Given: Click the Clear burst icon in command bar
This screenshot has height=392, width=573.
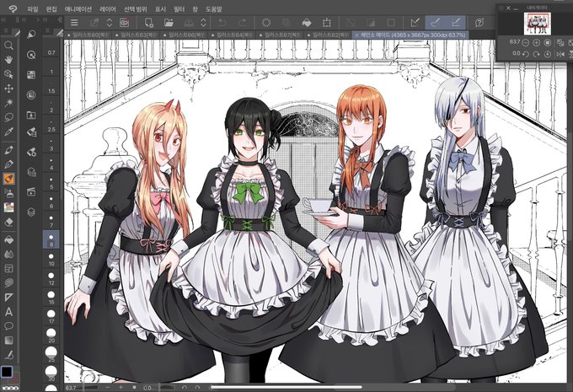Looking at the screenshot, I should [266, 23].
